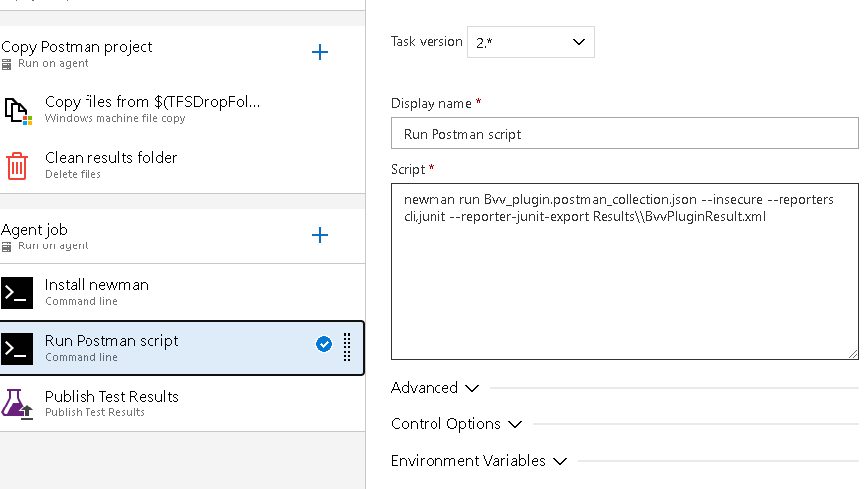Select the Copy Postman project job
Screen dimensions: 868x489
[x=182, y=53]
